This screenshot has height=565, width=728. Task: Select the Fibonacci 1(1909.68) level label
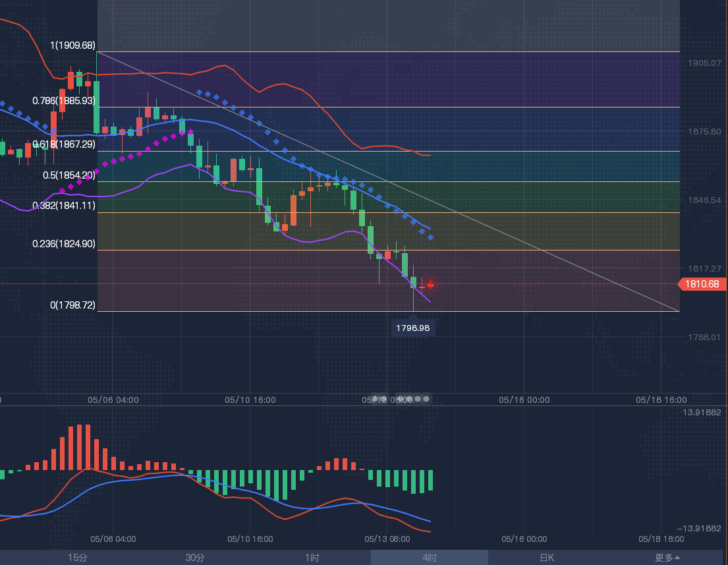click(72, 46)
